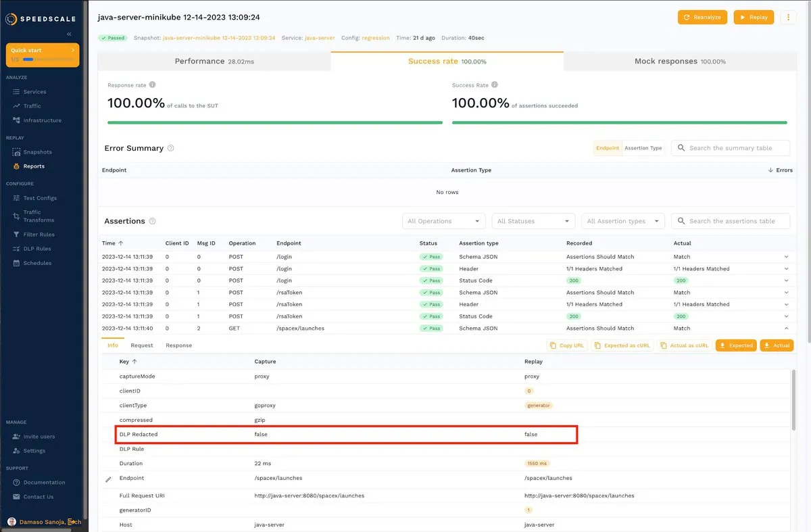The image size is (811, 532).
Task: Collapse the sidebar with double-chevron icon
Action: click(69, 34)
